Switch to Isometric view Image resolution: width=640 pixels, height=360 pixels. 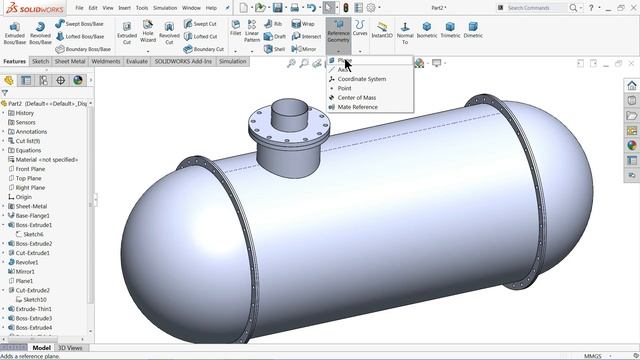(x=427, y=30)
